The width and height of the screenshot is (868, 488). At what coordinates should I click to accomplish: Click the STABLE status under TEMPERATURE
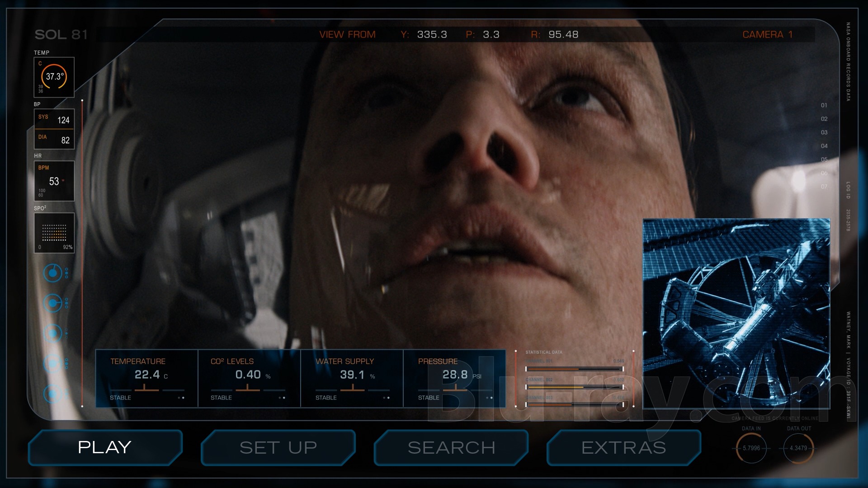[x=120, y=398]
